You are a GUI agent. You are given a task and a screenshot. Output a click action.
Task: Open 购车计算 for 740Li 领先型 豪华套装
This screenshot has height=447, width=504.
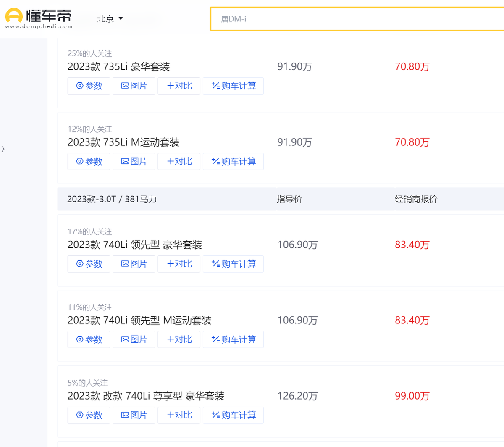(x=233, y=264)
